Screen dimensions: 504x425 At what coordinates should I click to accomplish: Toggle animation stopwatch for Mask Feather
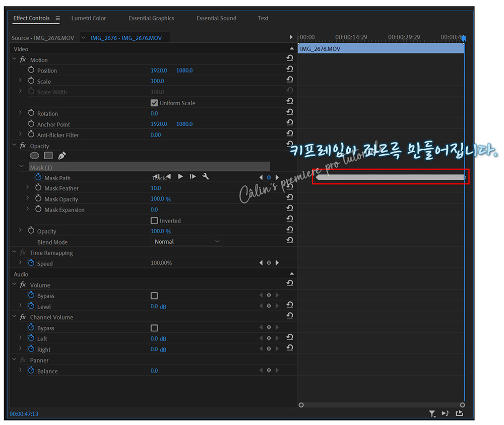click(x=38, y=187)
